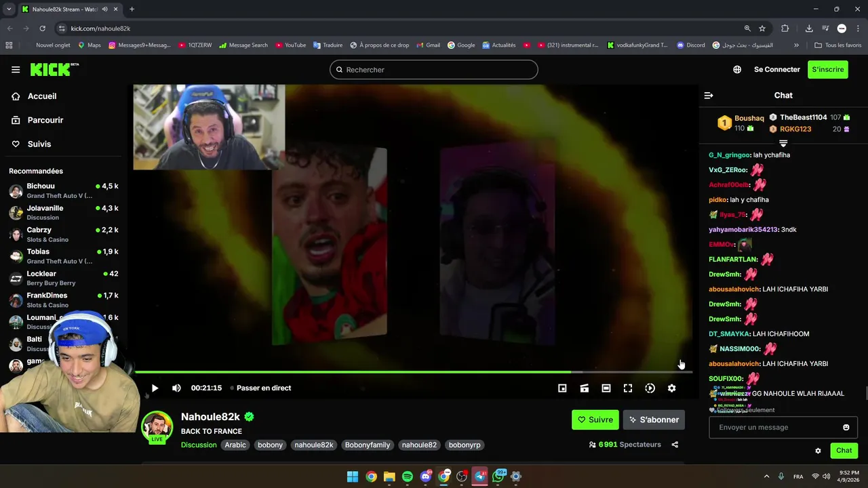Screen dimensions: 868x488
Task: Reload the browser page
Action: coord(42,28)
